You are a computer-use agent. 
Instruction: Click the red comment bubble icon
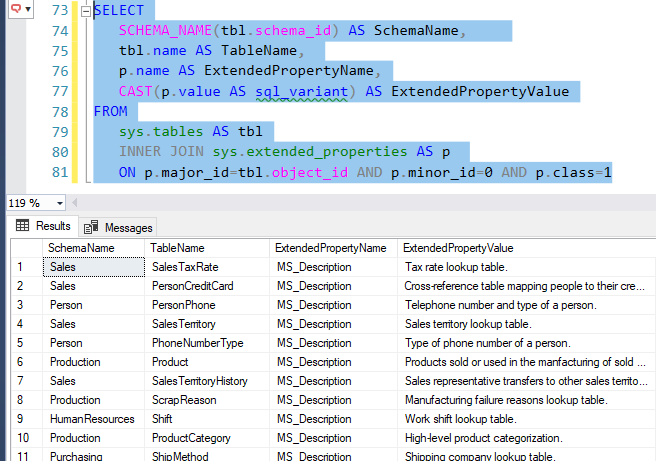pyautogui.click(x=16, y=8)
